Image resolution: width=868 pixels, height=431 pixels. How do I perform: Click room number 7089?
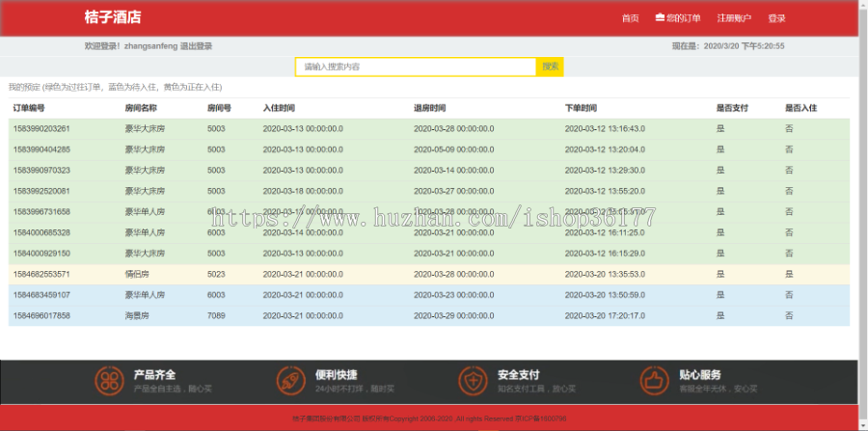pyautogui.click(x=216, y=315)
